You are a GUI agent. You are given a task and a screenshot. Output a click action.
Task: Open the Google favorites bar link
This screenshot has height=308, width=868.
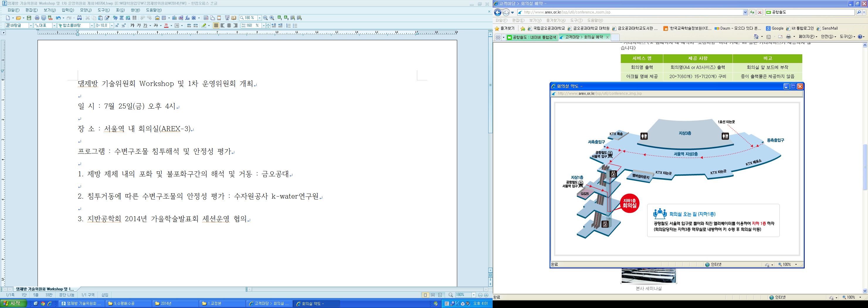click(774, 28)
